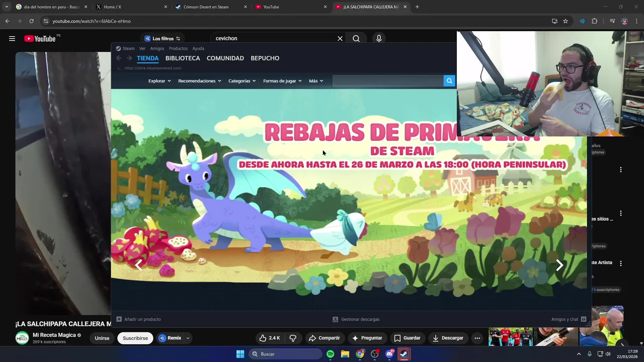Open the Productos menu in Steam
644x362 pixels.
178,49
